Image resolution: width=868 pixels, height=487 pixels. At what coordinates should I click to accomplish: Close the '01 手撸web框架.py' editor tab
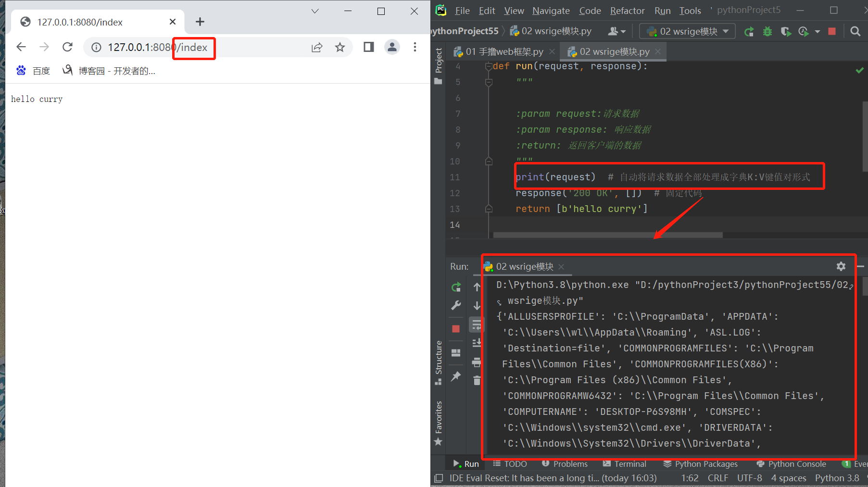tap(552, 51)
